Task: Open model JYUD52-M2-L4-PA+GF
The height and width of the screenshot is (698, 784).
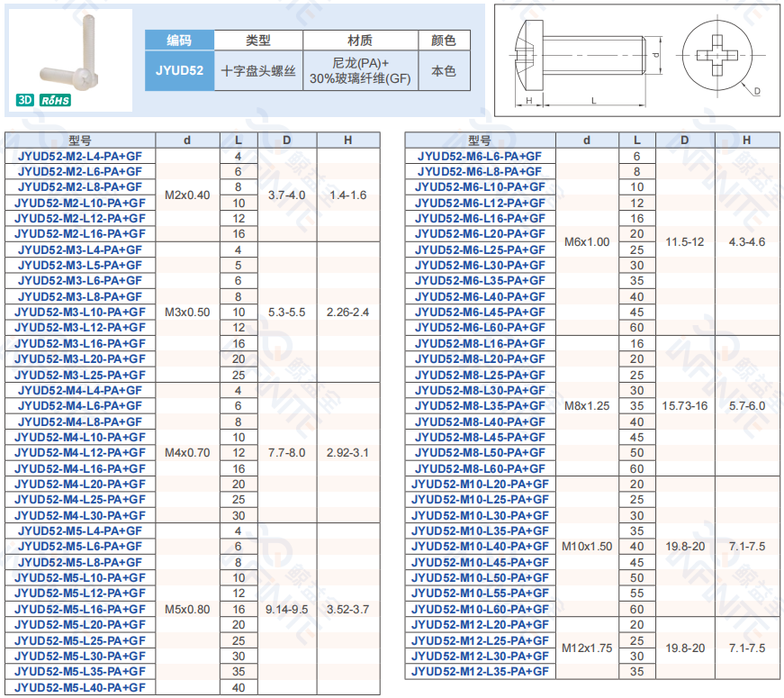Action: coord(80,156)
